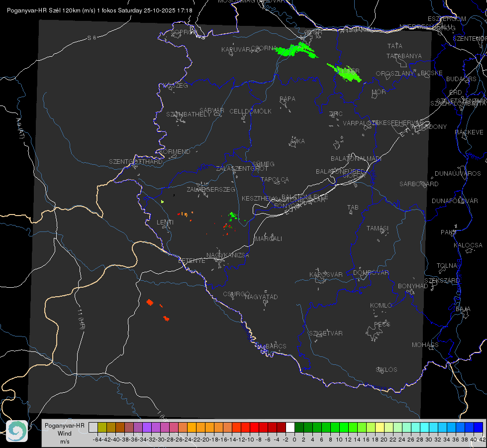
Task: Click the '42' value at the legend's end
Action: pyautogui.click(x=482, y=440)
